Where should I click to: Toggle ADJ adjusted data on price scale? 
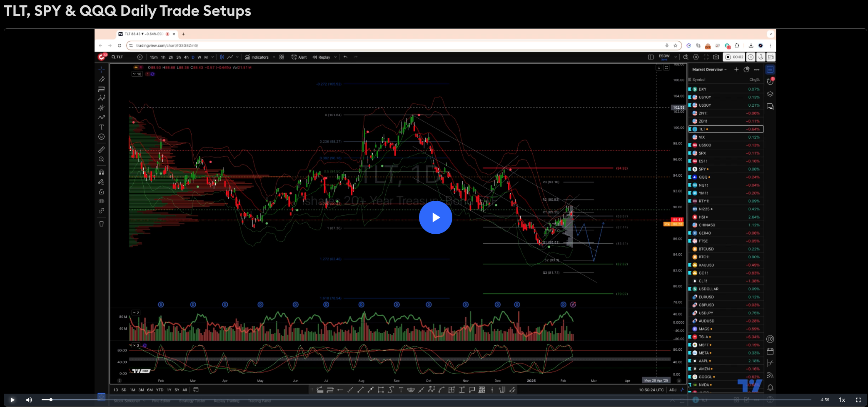[x=673, y=390]
